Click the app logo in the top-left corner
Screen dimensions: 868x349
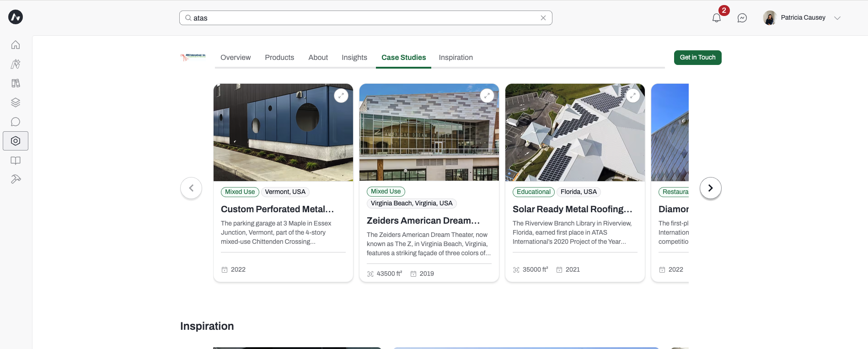(x=16, y=17)
